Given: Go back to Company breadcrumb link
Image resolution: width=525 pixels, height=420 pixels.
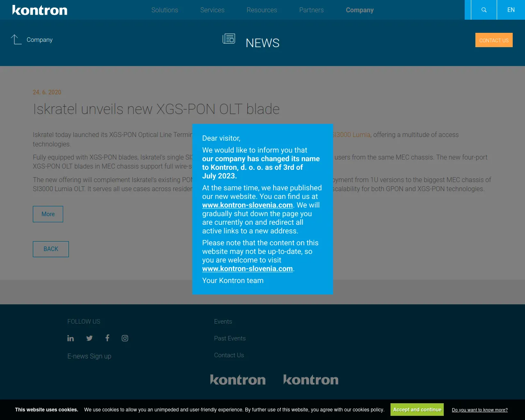Looking at the screenshot, I should (40, 40).
